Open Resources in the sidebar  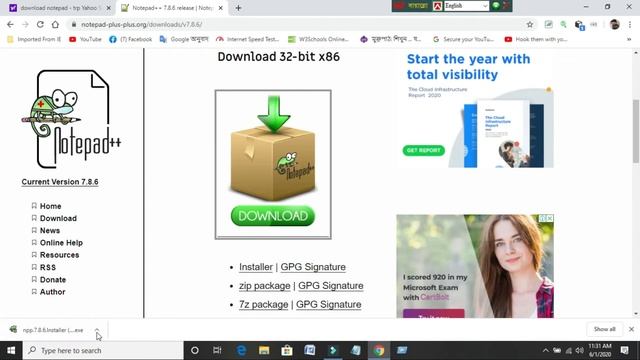(x=60, y=255)
